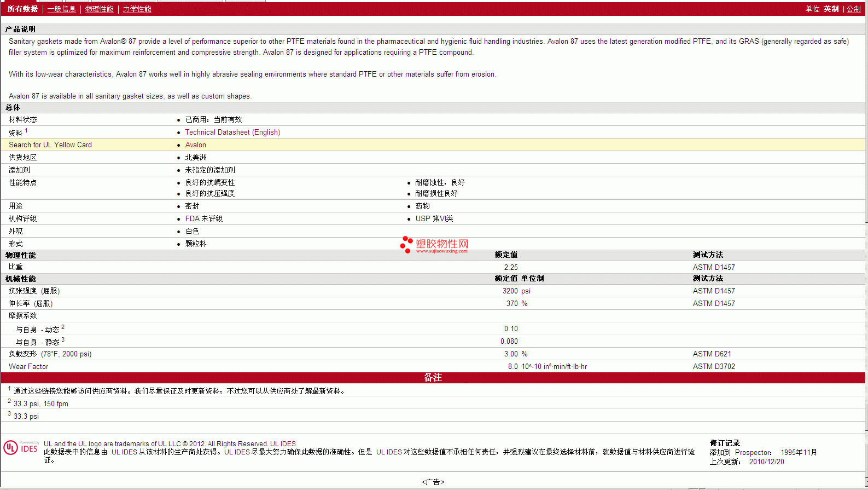This screenshot has width=868, height=490.
Task: Click the Search for UL Yellow Card label
Action: coord(50,145)
